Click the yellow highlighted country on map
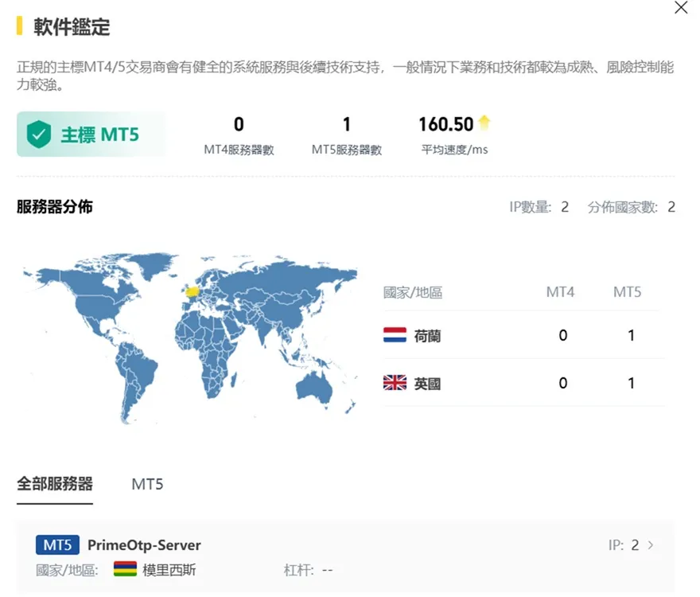This screenshot has height=597, width=700. click(x=192, y=291)
